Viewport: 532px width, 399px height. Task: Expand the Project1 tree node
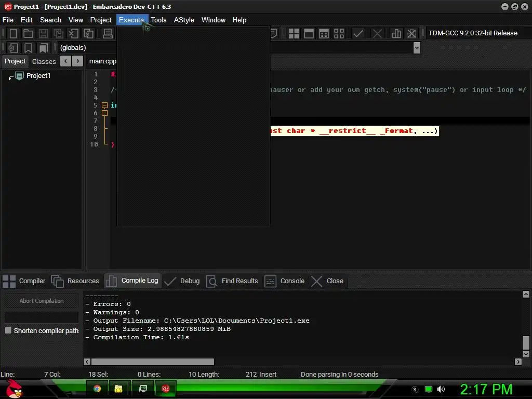(10, 78)
